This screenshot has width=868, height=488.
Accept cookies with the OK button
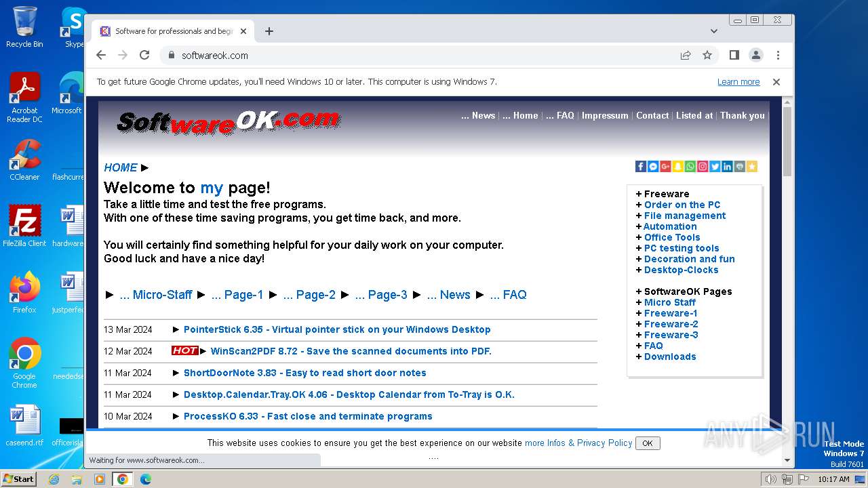click(x=648, y=443)
